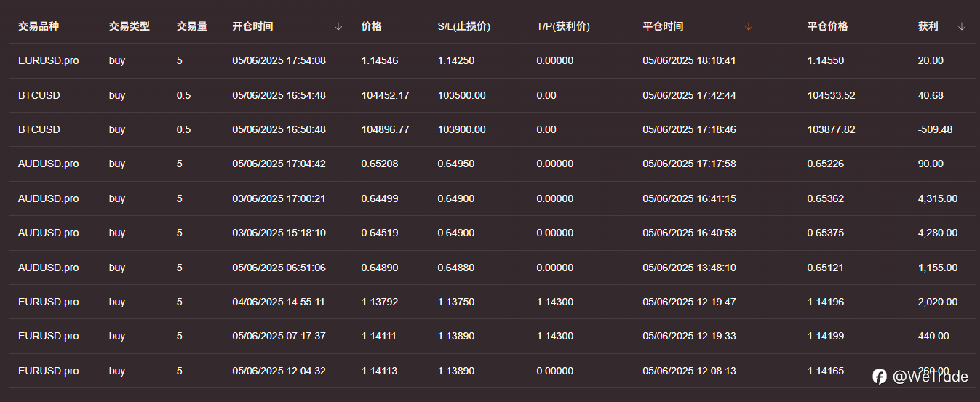Click the EURUSD.pro row with 2,020.00 profit

click(x=493, y=302)
